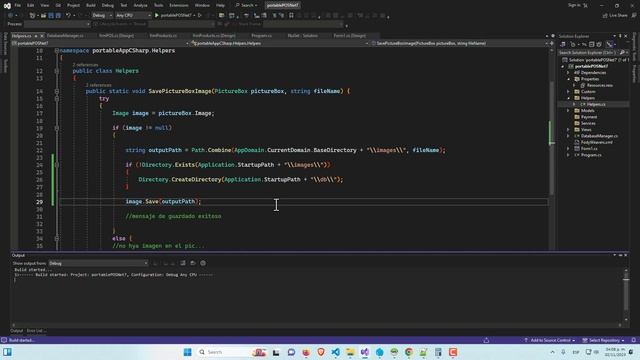Close the Helpers.cs tab
The image size is (640, 360).
42,36
